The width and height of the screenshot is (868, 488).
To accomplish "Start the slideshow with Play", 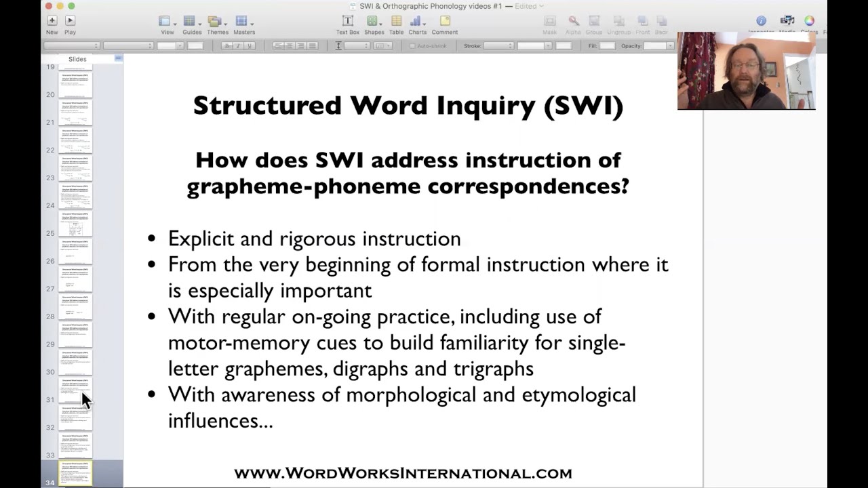I will (x=70, y=25).
